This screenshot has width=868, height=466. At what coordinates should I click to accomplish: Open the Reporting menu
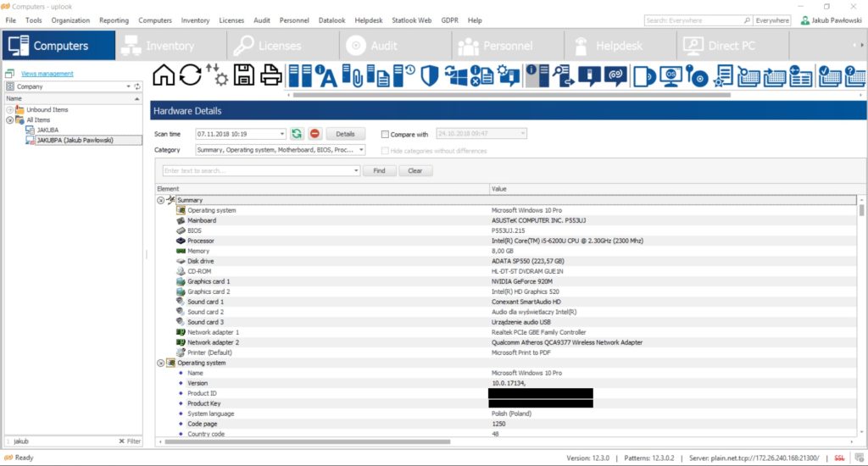point(114,20)
